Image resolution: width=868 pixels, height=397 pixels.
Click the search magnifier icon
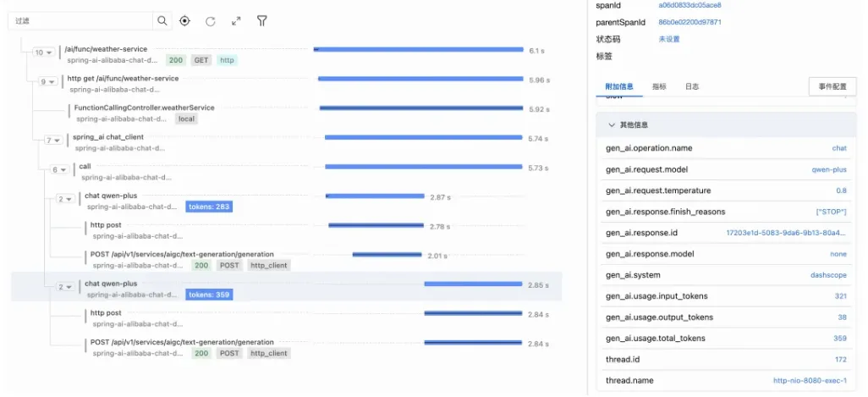pos(162,21)
